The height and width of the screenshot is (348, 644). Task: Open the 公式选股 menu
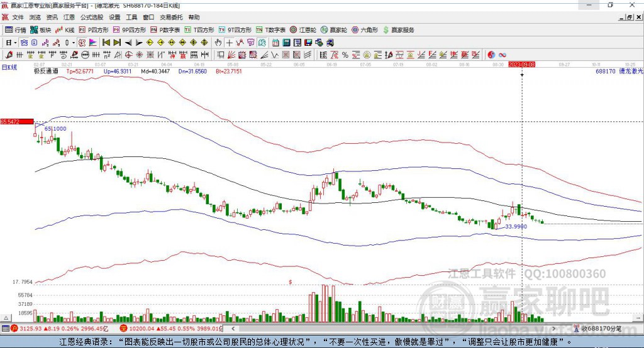(x=92, y=17)
